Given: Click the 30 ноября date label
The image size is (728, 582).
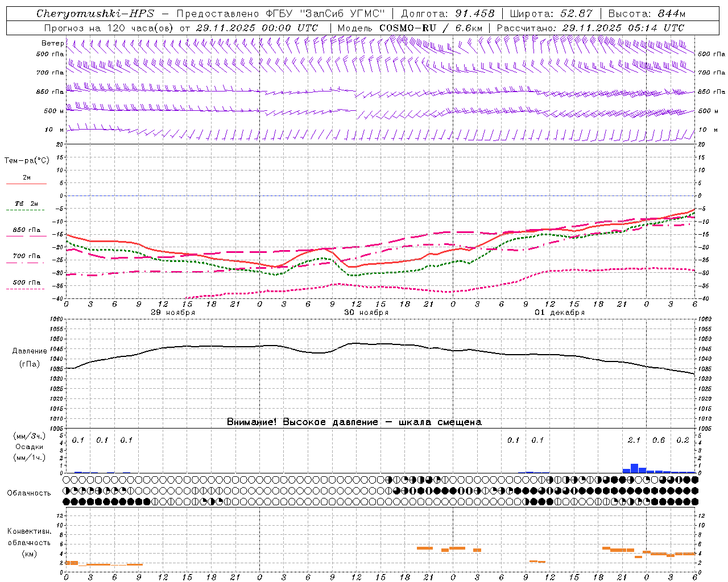Looking at the screenshot, I should tap(366, 313).
